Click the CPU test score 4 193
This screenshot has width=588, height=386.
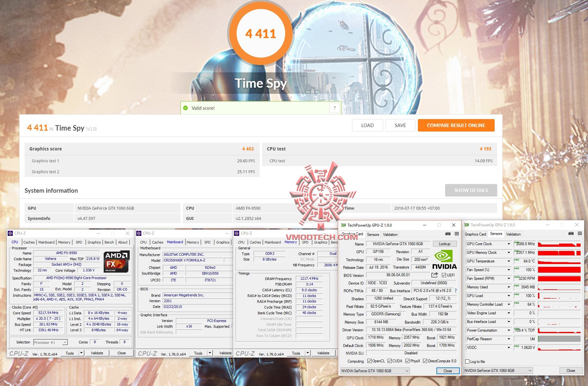pos(485,149)
